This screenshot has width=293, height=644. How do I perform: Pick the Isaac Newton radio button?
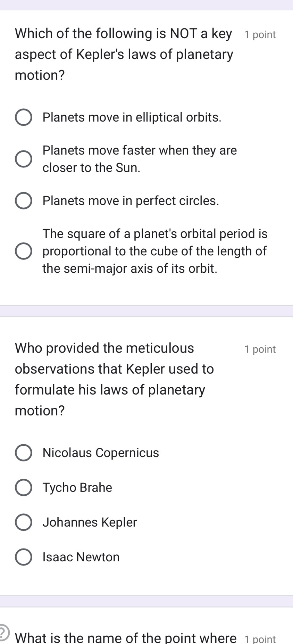coord(24,557)
